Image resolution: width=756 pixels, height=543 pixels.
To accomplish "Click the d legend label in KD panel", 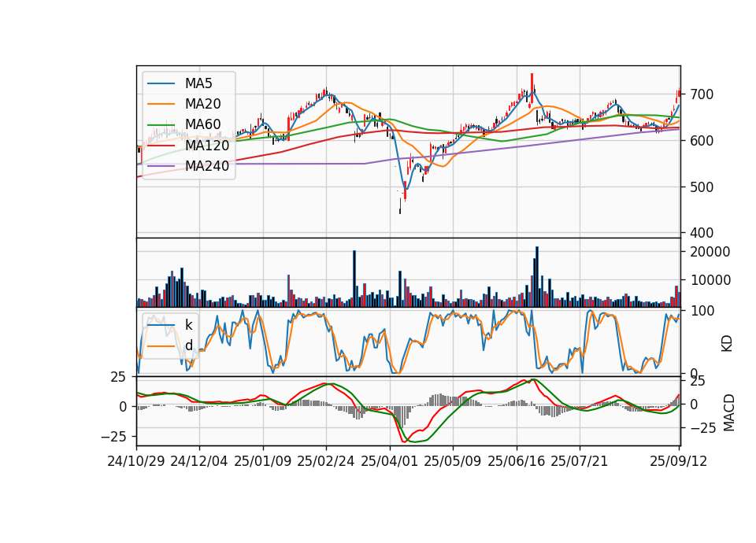I will 188,345.
